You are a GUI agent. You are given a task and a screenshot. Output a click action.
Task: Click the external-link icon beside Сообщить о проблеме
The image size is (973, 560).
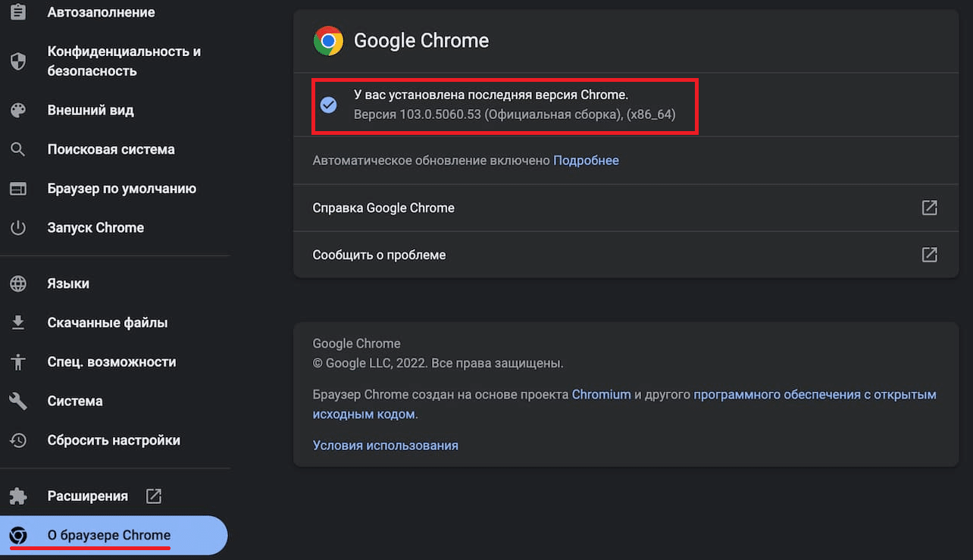(929, 255)
